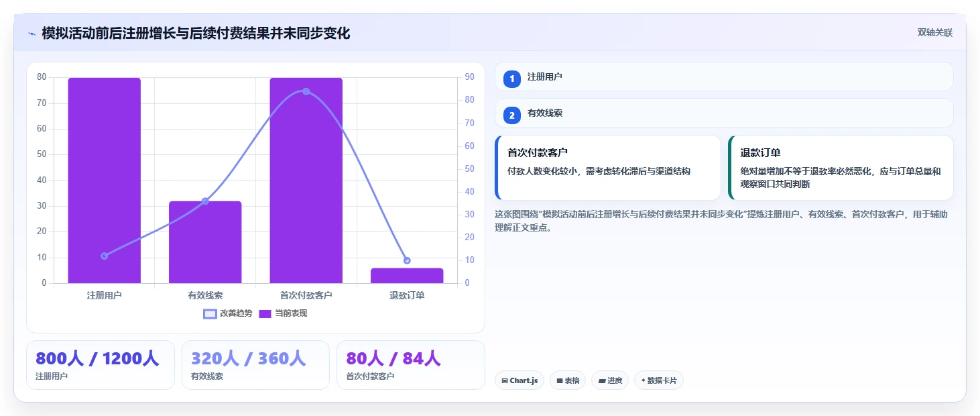Select the 320人 / 360人 stat card

coord(255,365)
